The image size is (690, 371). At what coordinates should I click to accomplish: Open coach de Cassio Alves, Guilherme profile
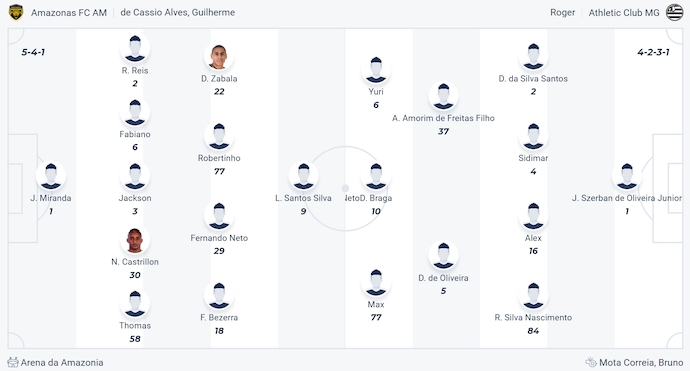point(178,12)
